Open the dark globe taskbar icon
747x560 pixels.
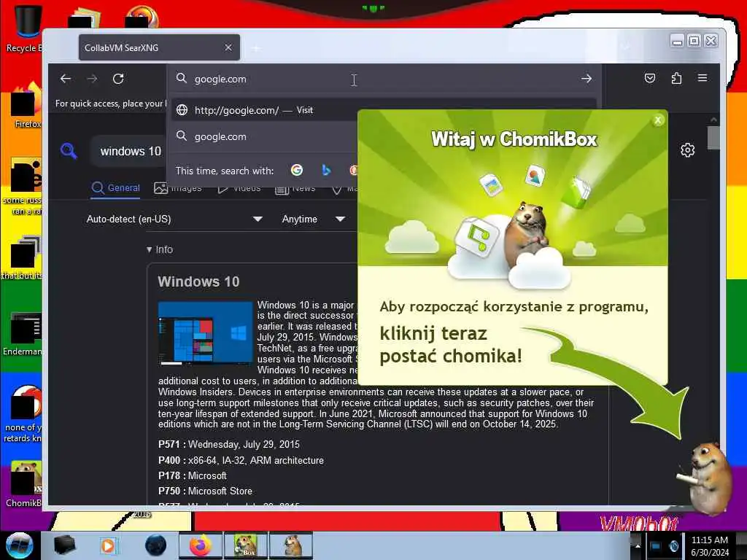click(156, 545)
